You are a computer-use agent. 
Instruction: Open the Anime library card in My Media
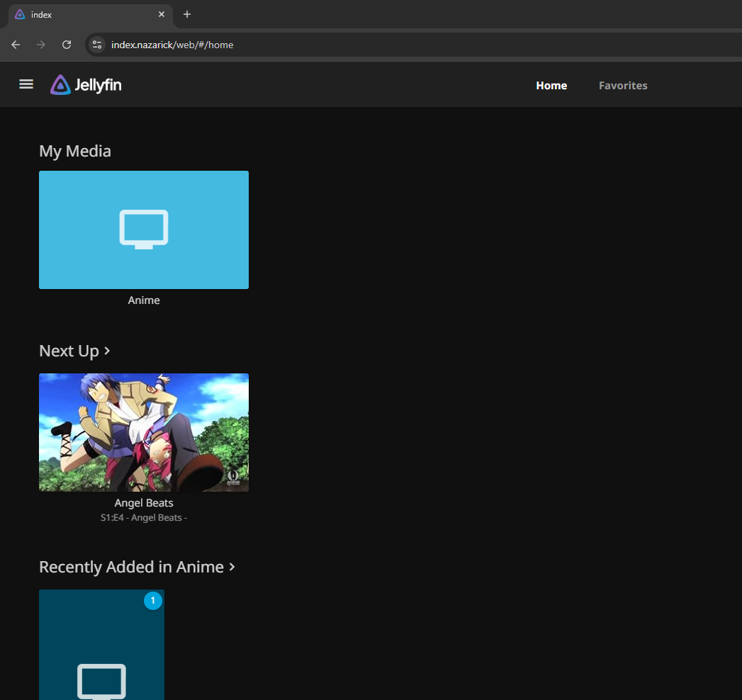[144, 230]
